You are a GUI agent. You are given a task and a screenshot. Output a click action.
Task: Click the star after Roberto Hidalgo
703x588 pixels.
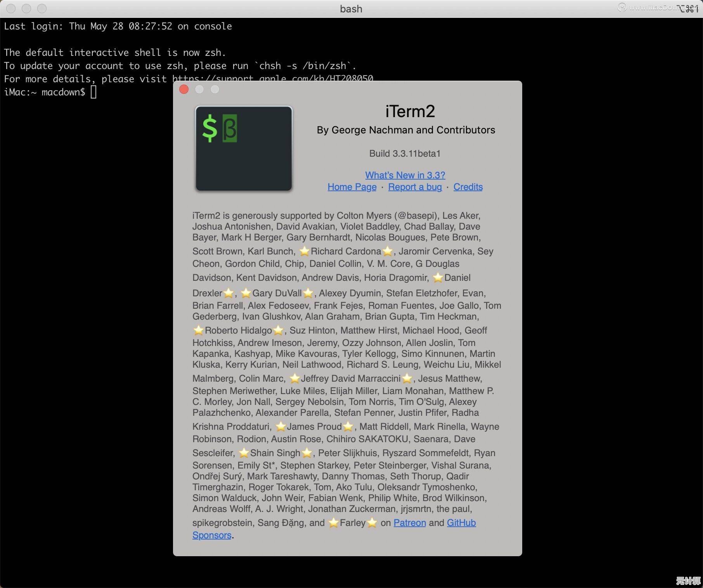pos(278,330)
